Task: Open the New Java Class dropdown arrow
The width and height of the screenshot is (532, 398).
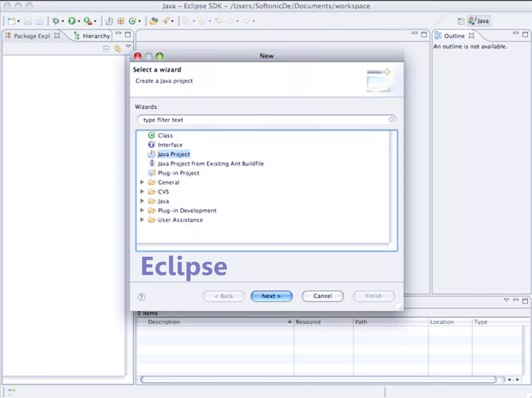Action: pos(139,21)
